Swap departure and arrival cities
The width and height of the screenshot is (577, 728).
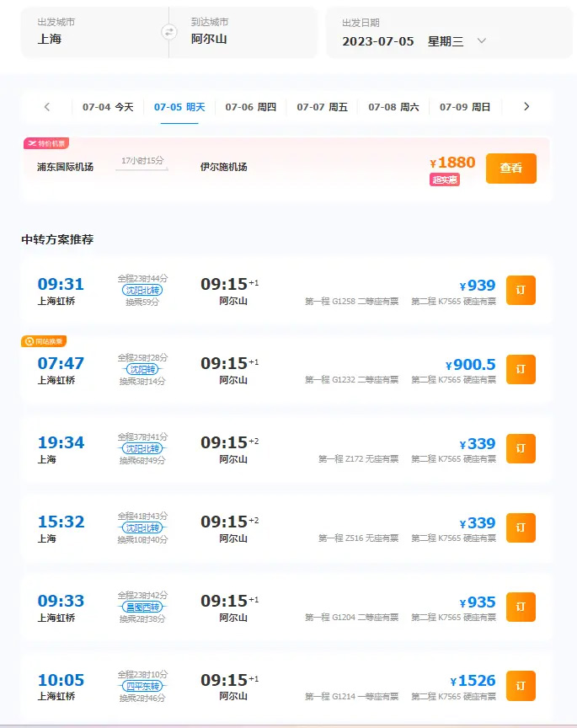tap(168, 32)
